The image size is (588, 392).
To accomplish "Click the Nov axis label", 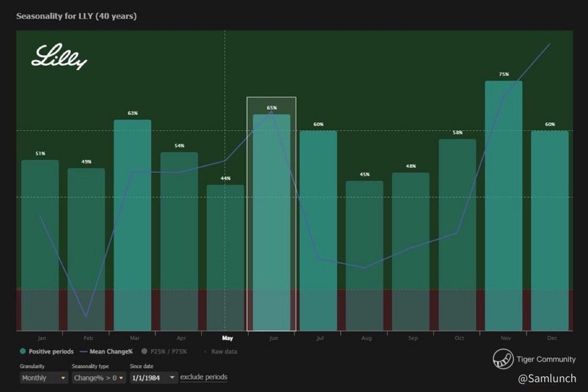I will coord(505,338).
